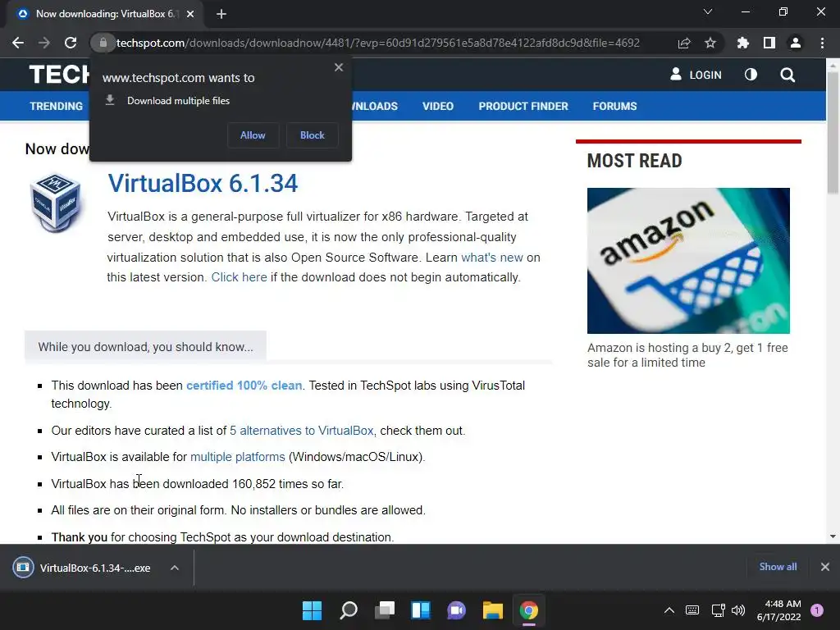Viewport: 840px width, 630px height.
Task: Show hidden system tray icons
Action: pyautogui.click(x=669, y=610)
